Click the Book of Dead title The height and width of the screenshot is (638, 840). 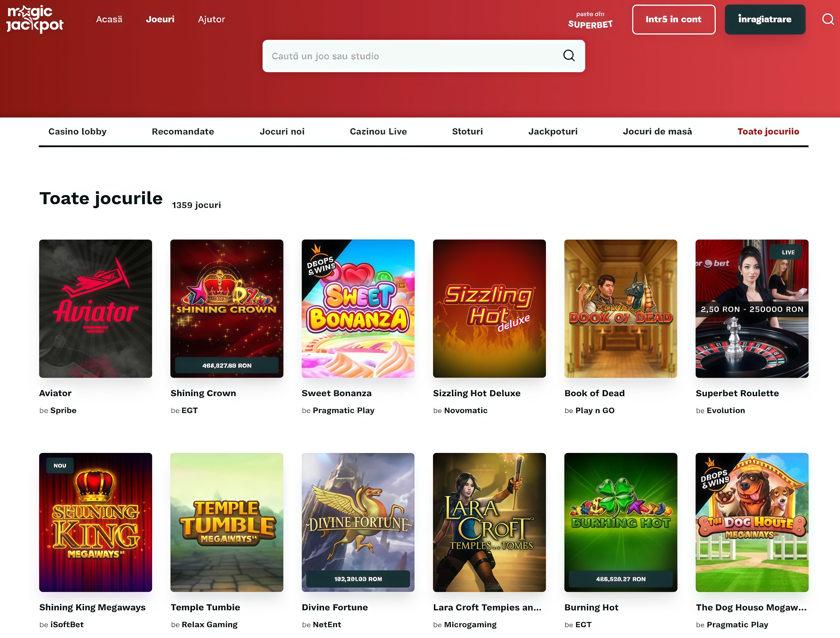coord(594,393)
